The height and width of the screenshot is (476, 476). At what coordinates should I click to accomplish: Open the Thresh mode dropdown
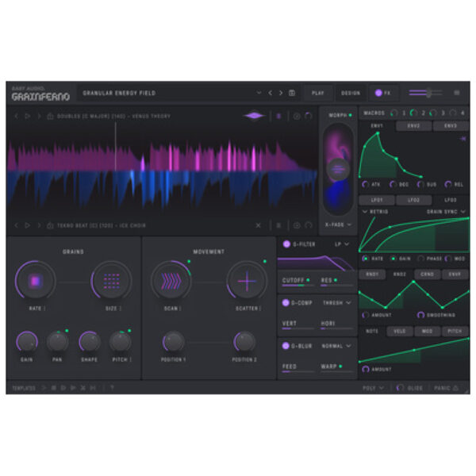tap(337, 303)
